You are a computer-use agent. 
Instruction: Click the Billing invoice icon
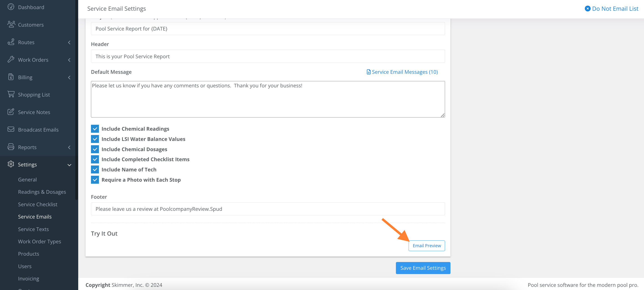pos(11,77)
